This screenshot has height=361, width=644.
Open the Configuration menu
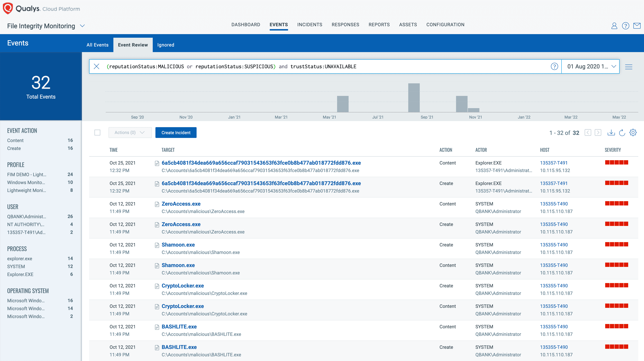[445, 24]
